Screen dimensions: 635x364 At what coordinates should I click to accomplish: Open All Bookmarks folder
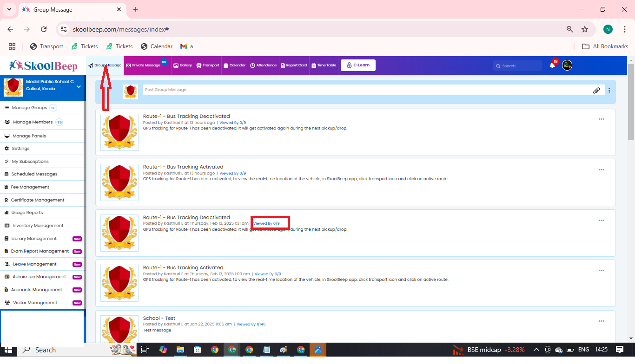click(605, 46)
